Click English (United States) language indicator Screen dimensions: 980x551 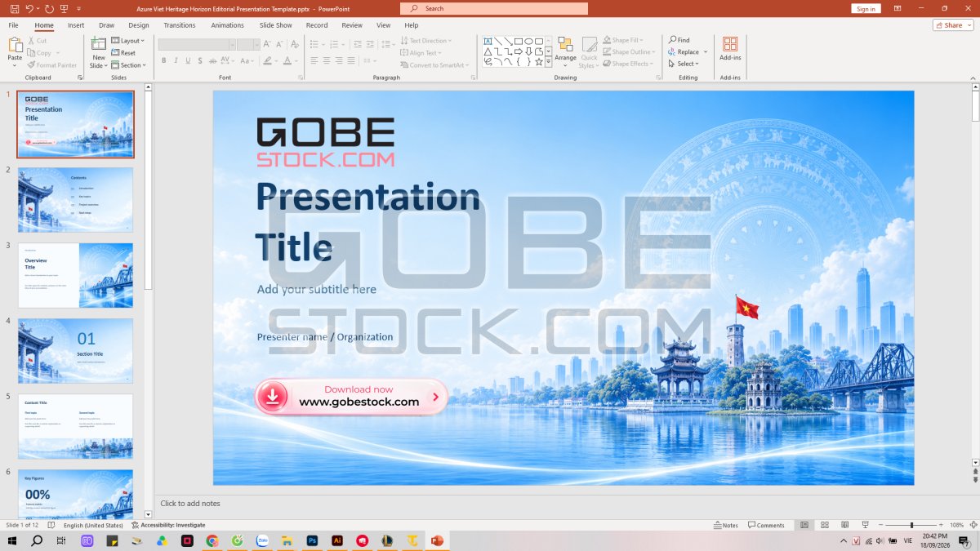coord(94,525)
